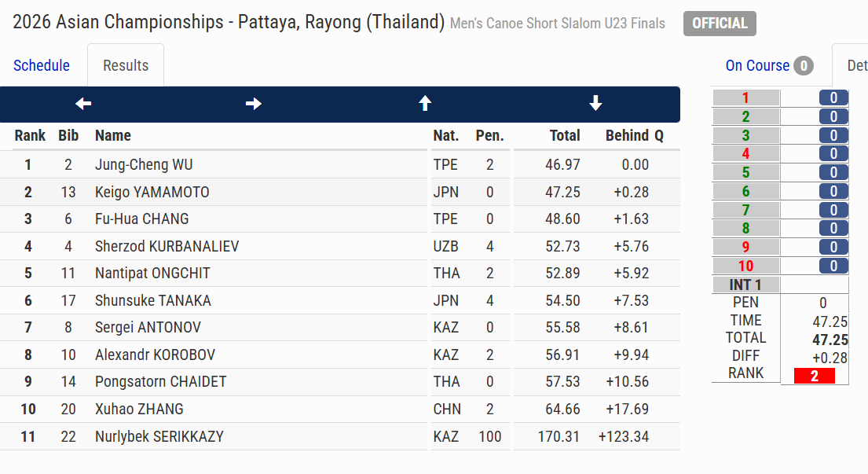This screenshot has height=474, width=868.
Task: Click the up arrow icon
Action: coord(425,104)
